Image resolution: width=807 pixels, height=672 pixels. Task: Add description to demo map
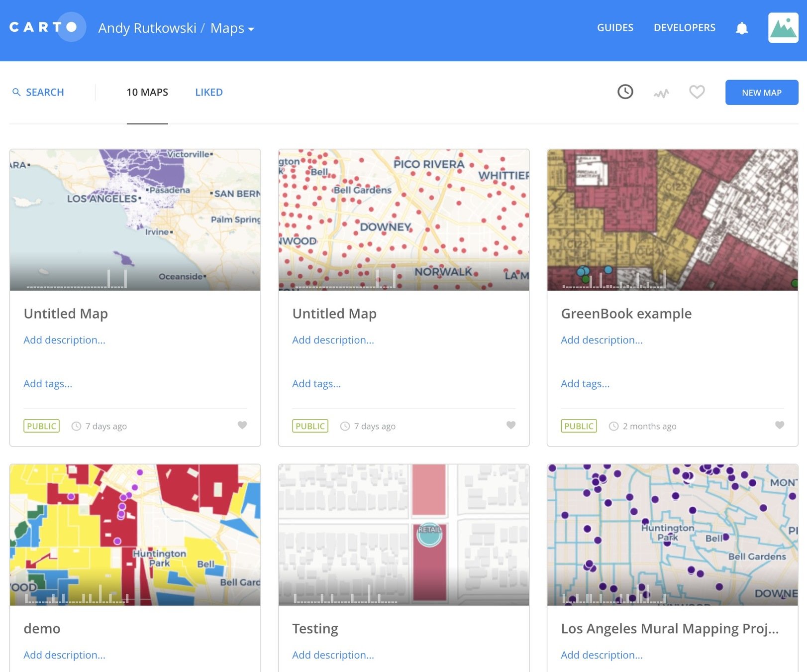coord(64,655)
